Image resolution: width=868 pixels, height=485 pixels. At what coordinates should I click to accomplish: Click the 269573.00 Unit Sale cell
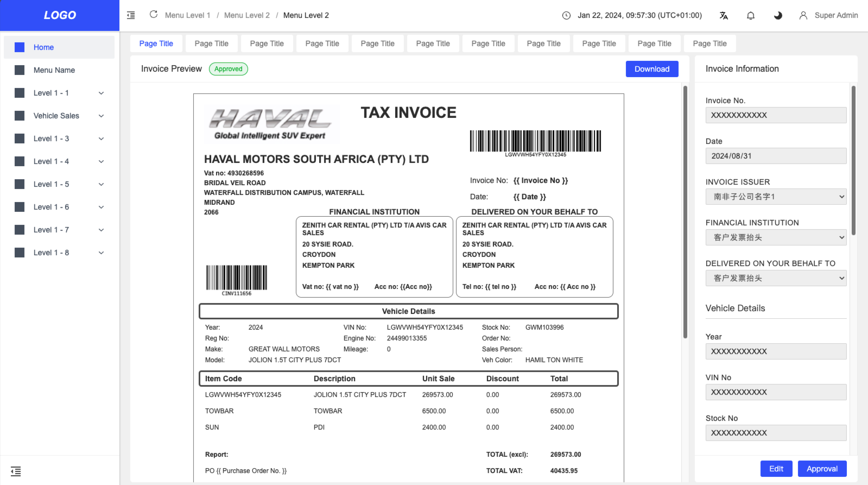click(x=438, y=395)
